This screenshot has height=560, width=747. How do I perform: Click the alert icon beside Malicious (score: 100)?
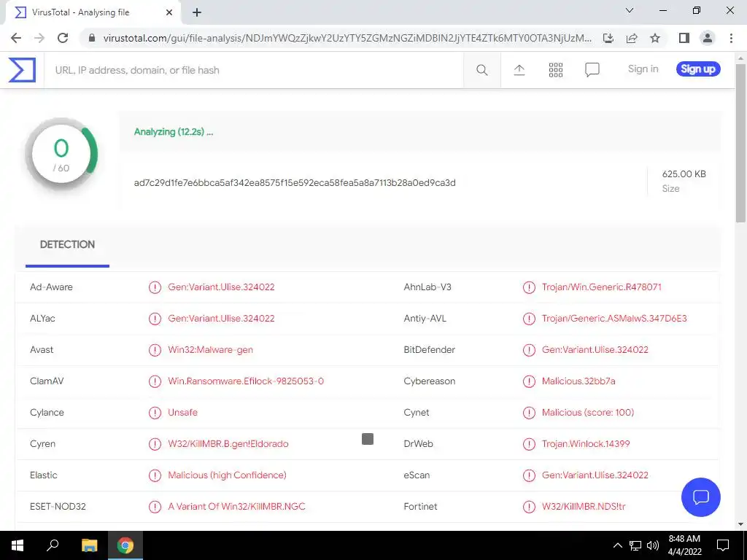529,413
